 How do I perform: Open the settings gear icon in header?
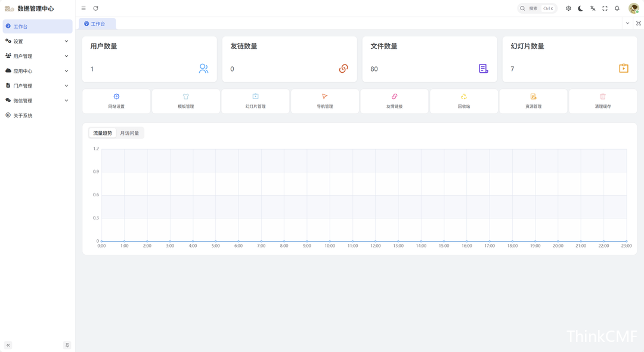[x=568, y=8]
